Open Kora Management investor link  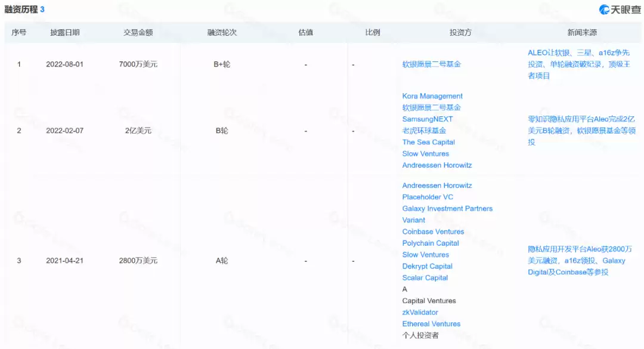(432, 95)
